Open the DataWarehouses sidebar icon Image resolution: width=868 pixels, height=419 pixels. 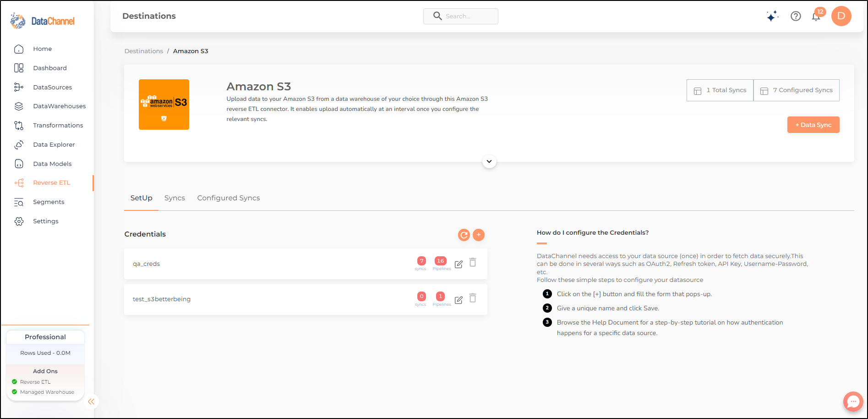click(x=19, y=106)
